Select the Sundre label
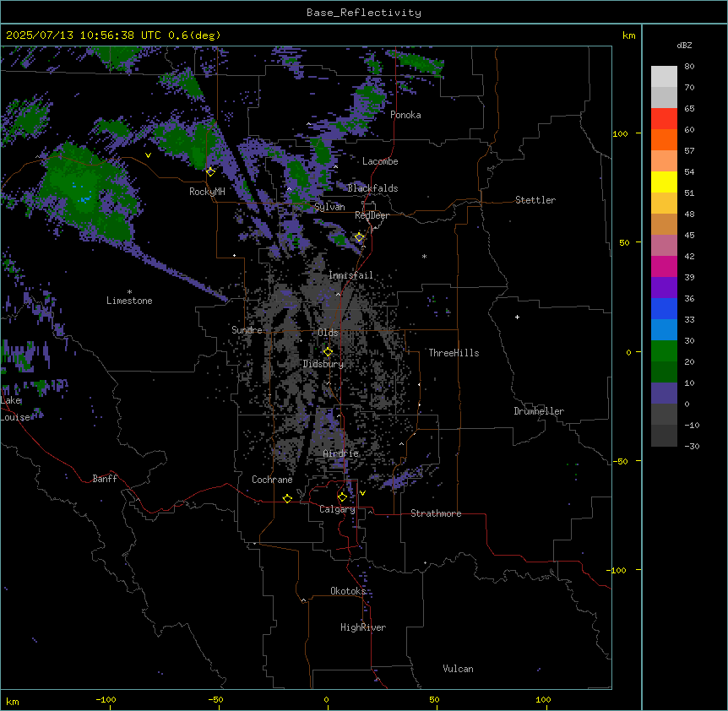The height and width of the screenshot is (711, 728). click(x=247, y=330)
